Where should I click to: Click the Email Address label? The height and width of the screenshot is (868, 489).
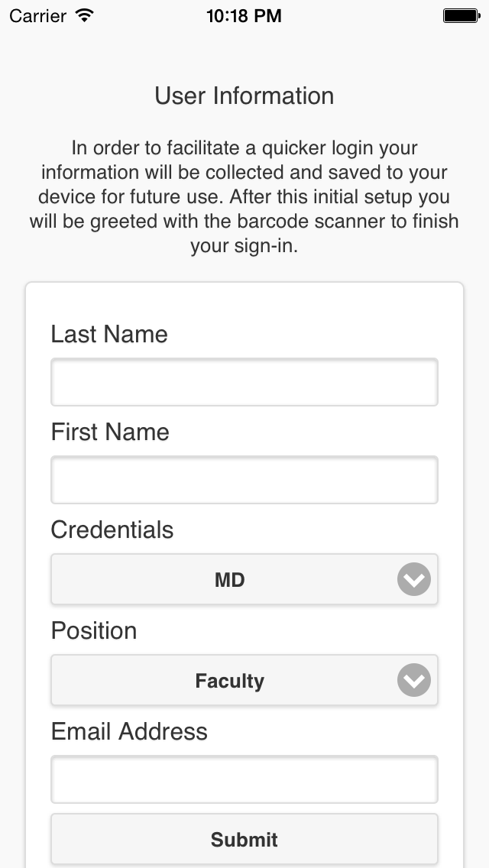pyautogui.click(x=128, y=731)
